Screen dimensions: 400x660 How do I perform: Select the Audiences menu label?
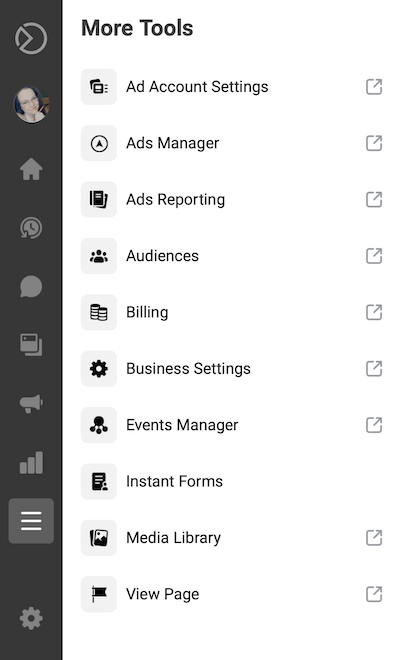point(163,256)
